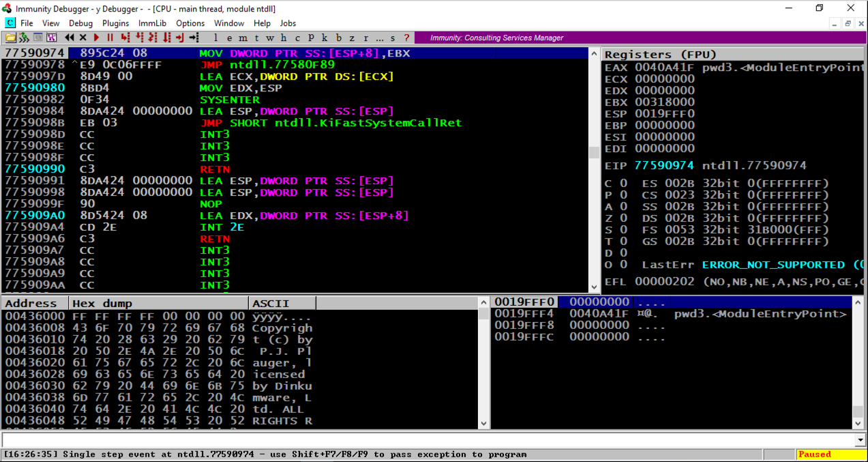Screen dimensions: 868x462
Task: Open the command bar history dropdown
Action: [860, 440]
